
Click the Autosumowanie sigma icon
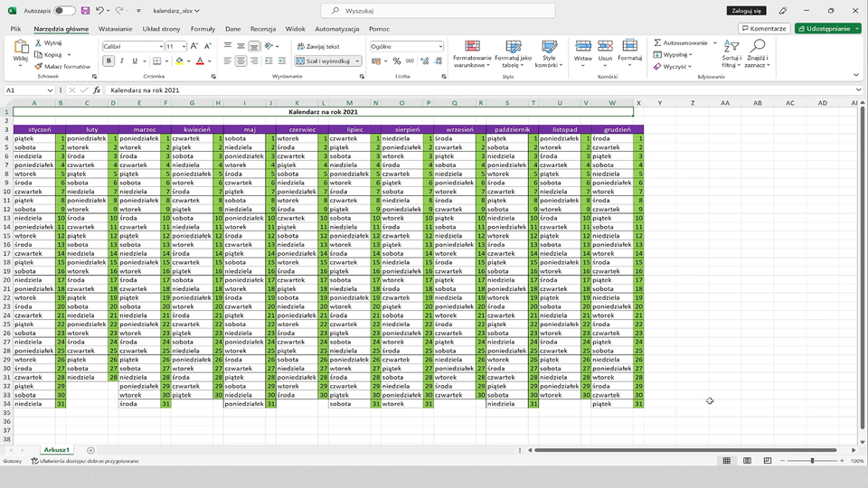(657, 42)
